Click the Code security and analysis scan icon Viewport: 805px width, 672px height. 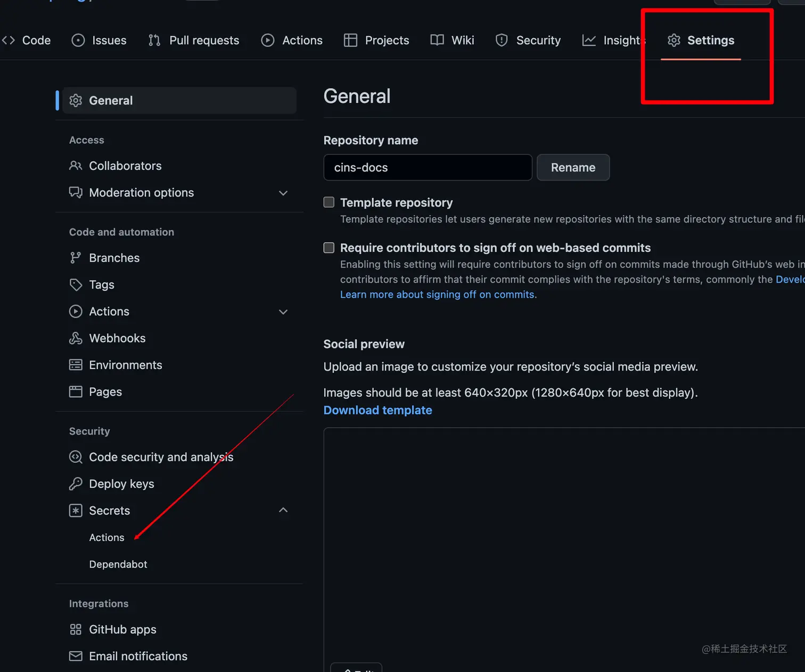[76, 457]
